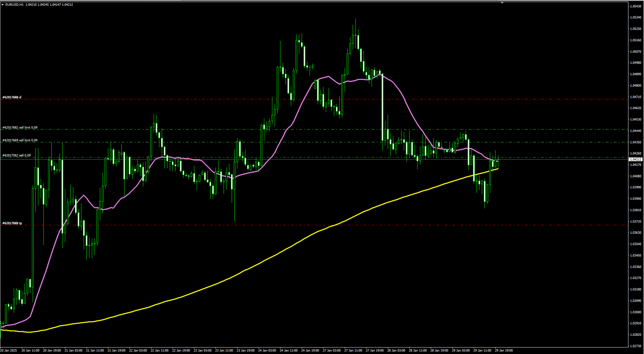Viewport: 644px width, 354px height.
Task: Open the one-click trading triangle beside EURUSD,H1
Action: (x=2, y=5)
